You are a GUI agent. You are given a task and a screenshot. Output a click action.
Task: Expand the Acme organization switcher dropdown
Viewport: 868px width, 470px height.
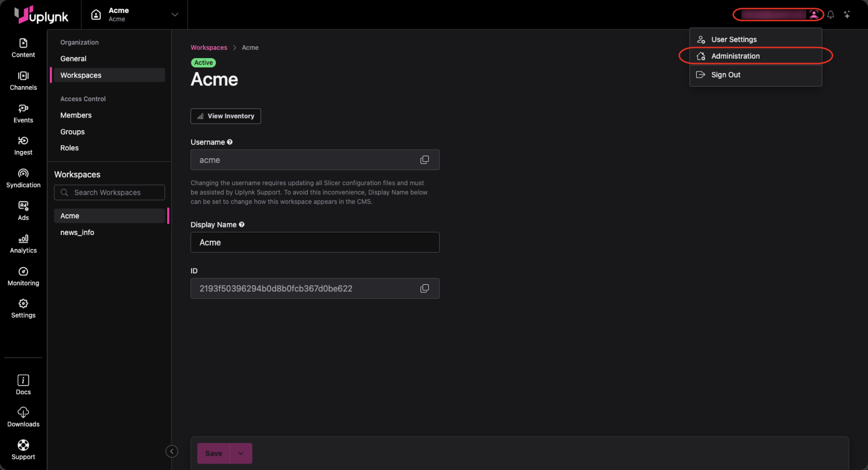click(x=174, y=15)
